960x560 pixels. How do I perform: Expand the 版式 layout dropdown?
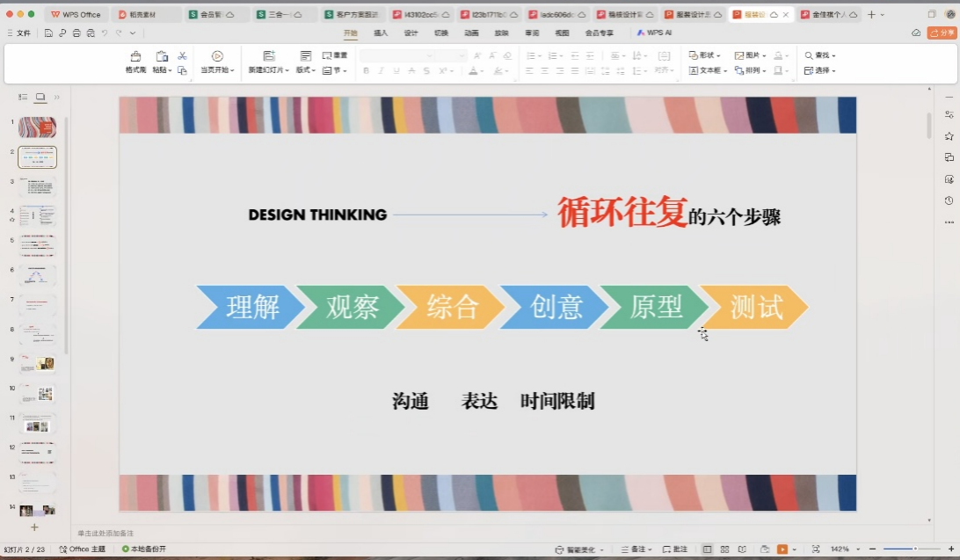(305, 70)
